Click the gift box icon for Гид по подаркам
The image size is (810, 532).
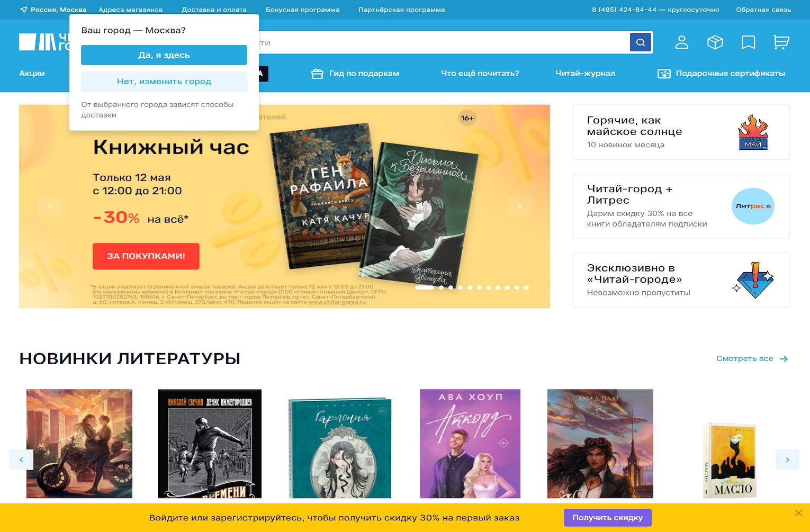coord(317,74)
